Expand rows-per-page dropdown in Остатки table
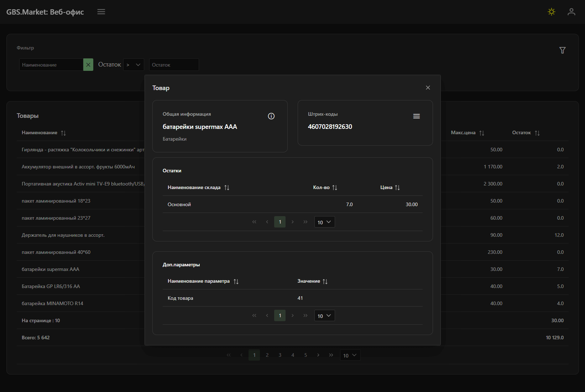Viewport: 585px width, 392px height. click(x=324, y=222)
